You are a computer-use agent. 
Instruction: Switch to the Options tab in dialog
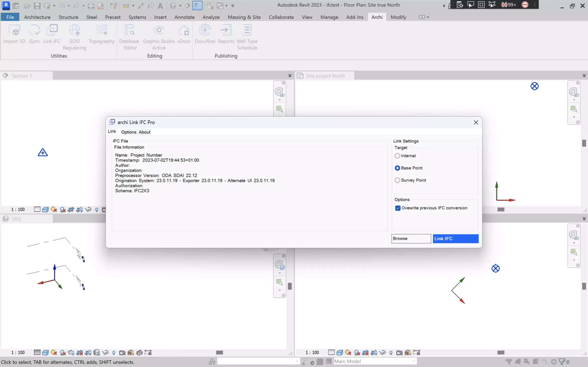pyautogui.click(x=129, y=132)
